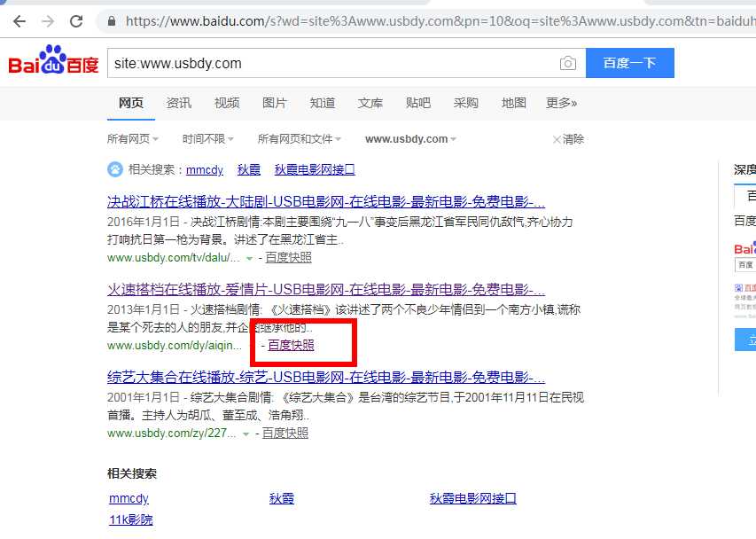Image resolution: width=756 pixels, height=539 pixels.
Task: Open the 贴吧 tab
Action: [418, 103]
